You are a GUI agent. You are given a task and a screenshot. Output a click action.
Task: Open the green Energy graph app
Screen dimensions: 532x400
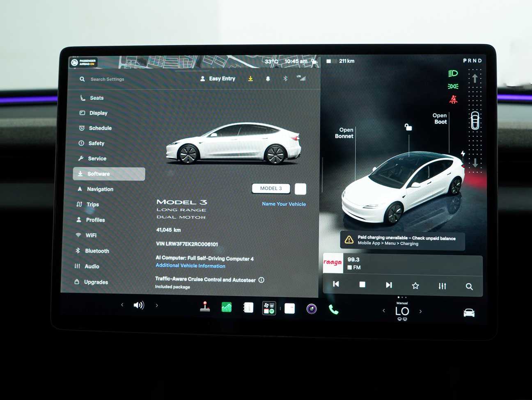click(227, 307)
